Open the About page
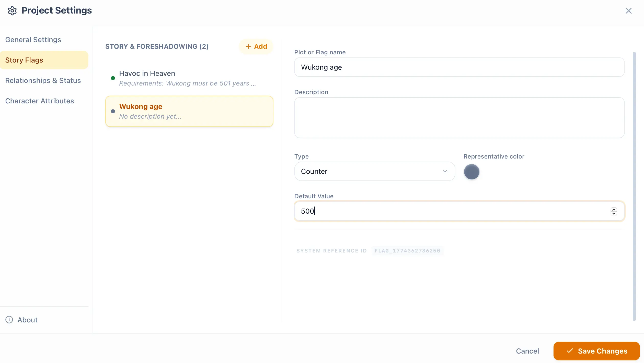Viewport: 644px width, 363px height. pyautogui.click(x=27, y=320)
